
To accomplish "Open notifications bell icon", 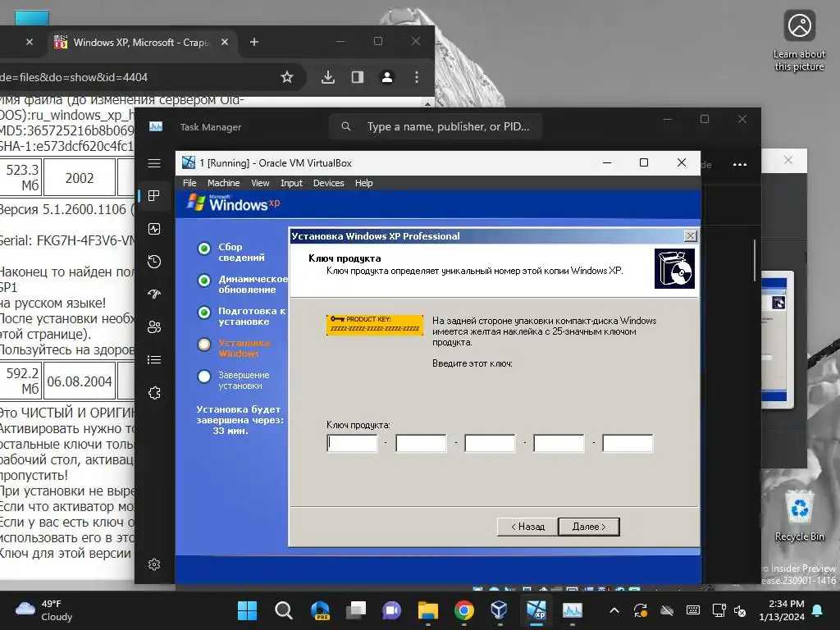I will pyautogui.click(x=818, y=610).
